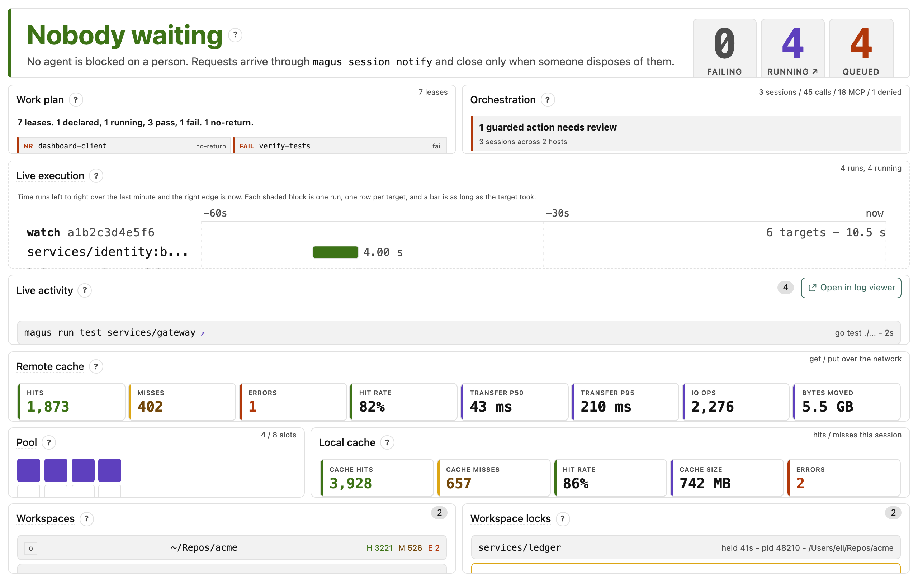Viewport: 918px width, 588px height.
Task: Open Orchestration help question mark
Action: (548, 100)
